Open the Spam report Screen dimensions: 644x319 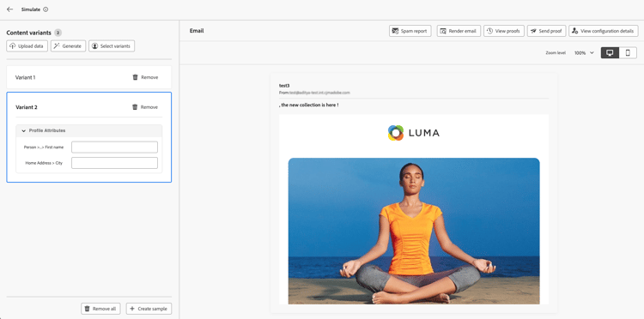(410, 31)
